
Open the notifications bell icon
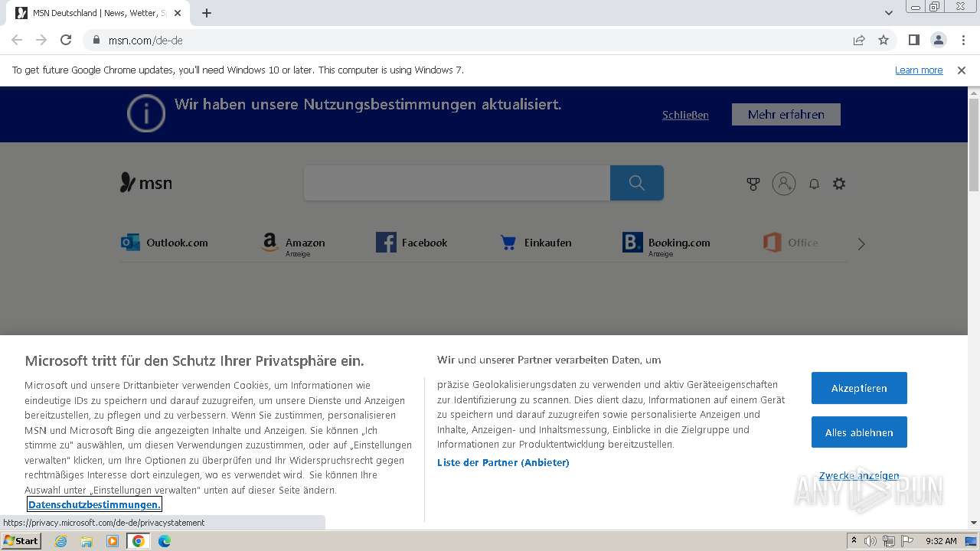[x=814, y=184]
